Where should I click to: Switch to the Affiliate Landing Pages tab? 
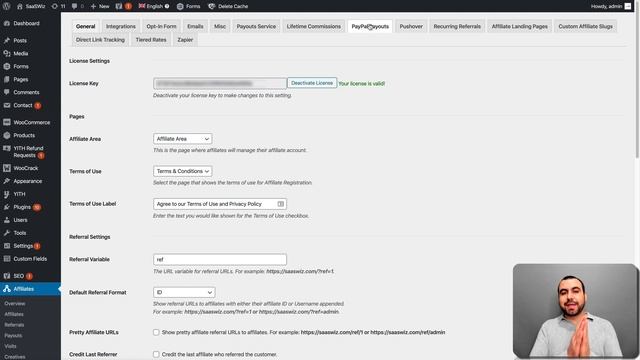[x=520, y=26]
